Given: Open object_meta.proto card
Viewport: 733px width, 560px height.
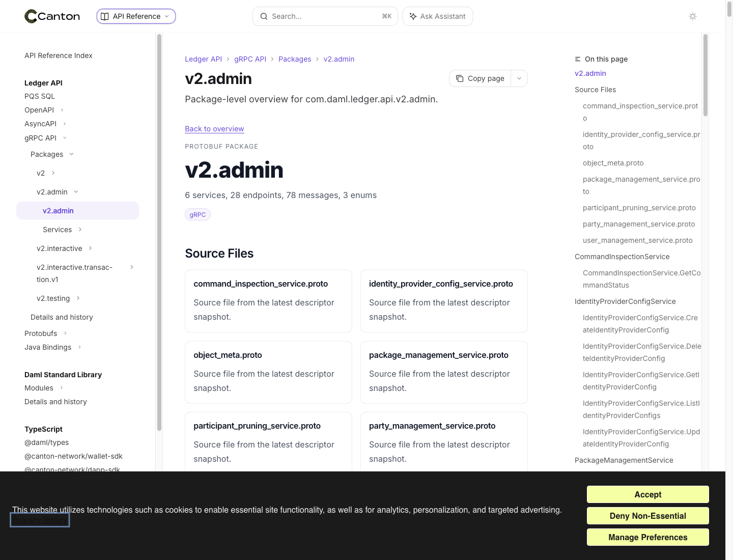Looking at the screenshot, I should tap(268, 372).
